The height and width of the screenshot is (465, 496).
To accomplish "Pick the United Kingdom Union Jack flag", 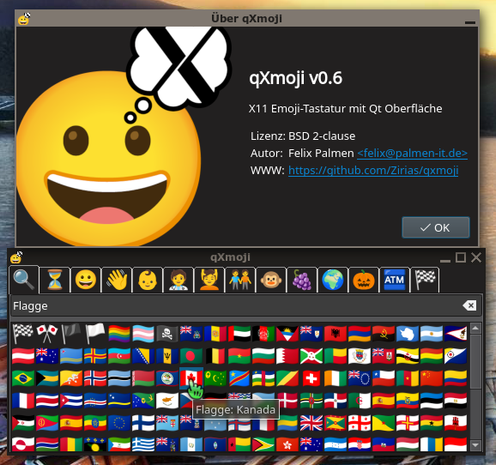I will pos(311,423).
